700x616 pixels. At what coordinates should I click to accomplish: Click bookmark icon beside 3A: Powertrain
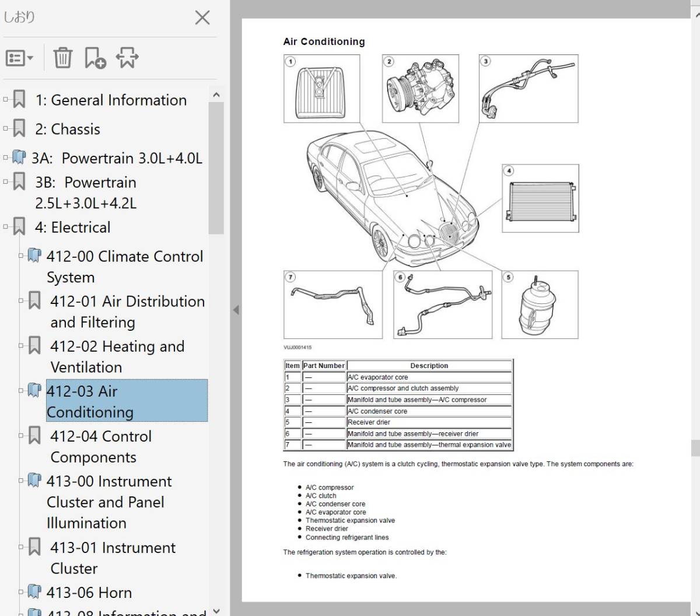pos(19,157)
